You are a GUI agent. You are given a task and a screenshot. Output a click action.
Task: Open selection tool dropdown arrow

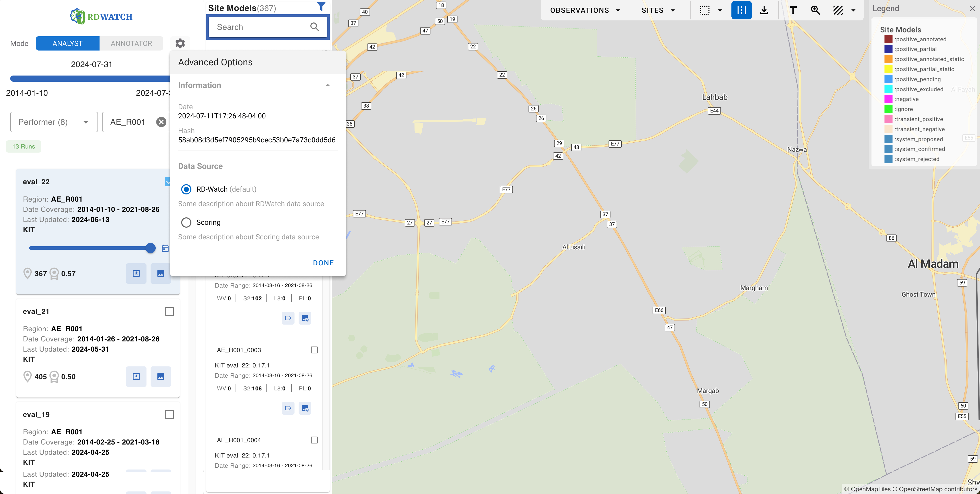(720, 10)
